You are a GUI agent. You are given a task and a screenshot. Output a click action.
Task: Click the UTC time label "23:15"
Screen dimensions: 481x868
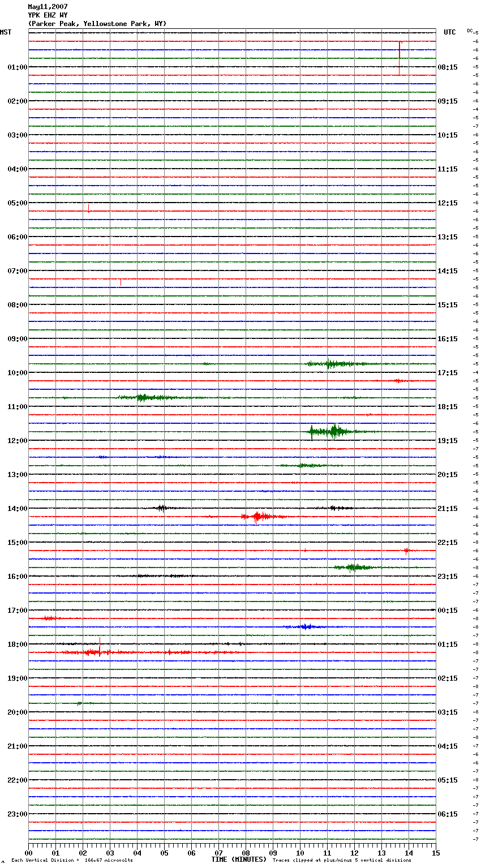tap(448, 577)
